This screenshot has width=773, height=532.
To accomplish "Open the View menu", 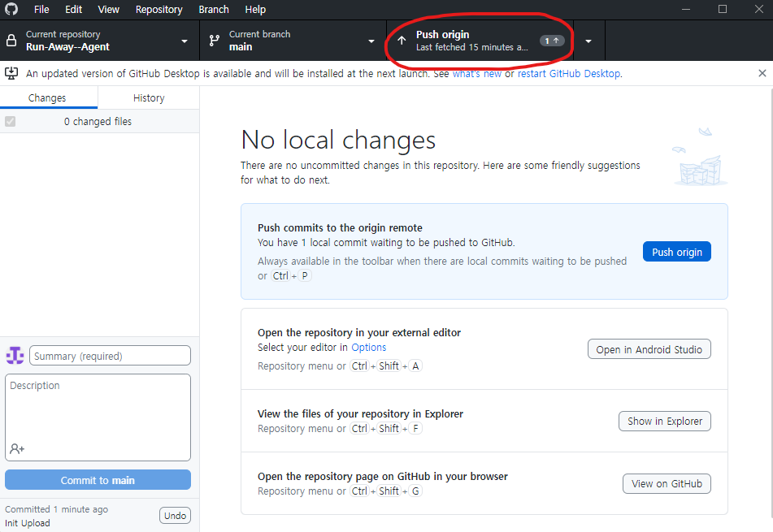I will pyautogui.click(x=108, y=10).
